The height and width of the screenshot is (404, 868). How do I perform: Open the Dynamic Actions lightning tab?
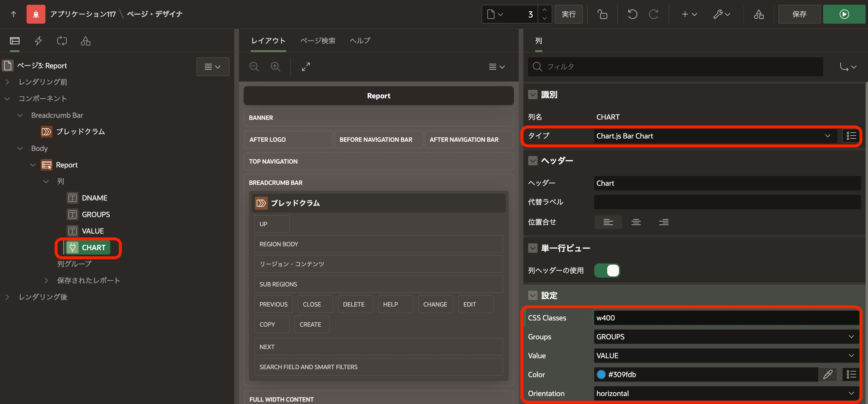click(x=38, y=41)
